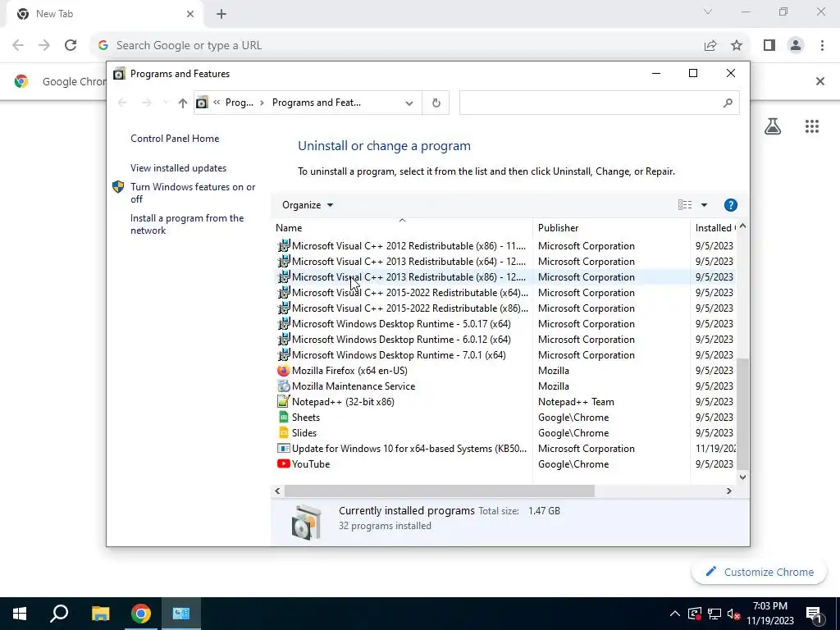The height and width of the screenshot is (630, 840).
Task: Open a new Chrome tab with plus
Action: 221,14
